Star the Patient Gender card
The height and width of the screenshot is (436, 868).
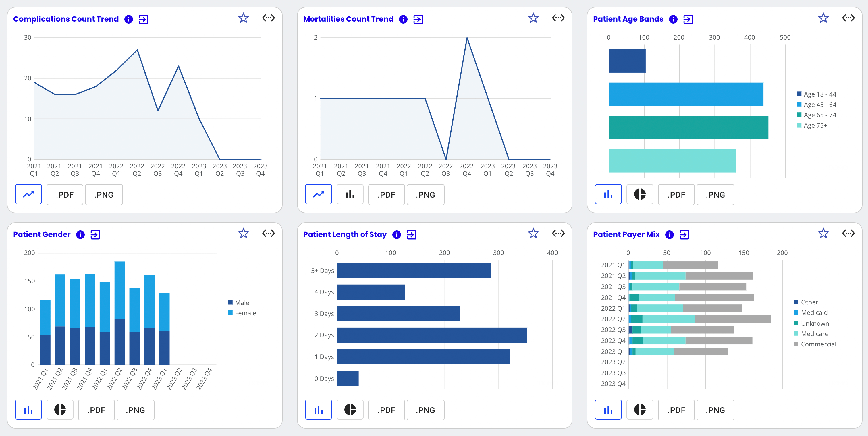pyautogui.click(x=243, y=233)
